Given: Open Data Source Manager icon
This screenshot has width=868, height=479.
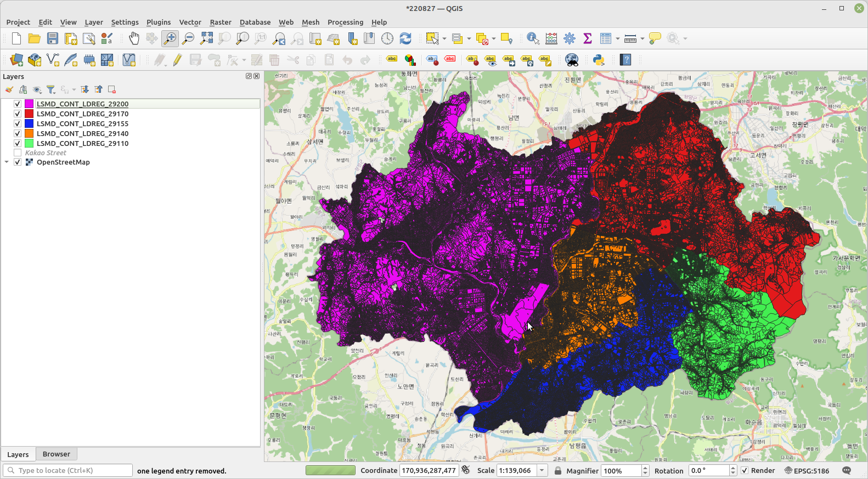Looking at the screenshot, I should [16, 60].
